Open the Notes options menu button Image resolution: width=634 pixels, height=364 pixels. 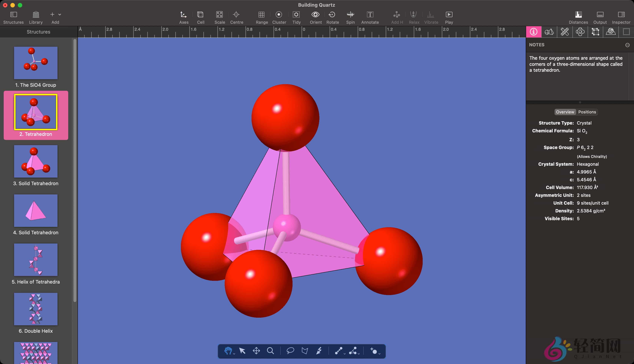click(627, 45)
